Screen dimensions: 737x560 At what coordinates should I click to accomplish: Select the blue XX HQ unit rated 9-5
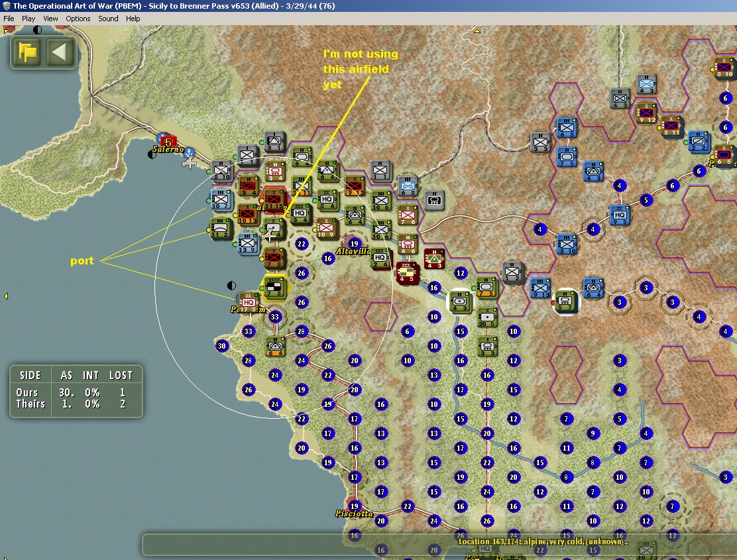pos(620,215)
